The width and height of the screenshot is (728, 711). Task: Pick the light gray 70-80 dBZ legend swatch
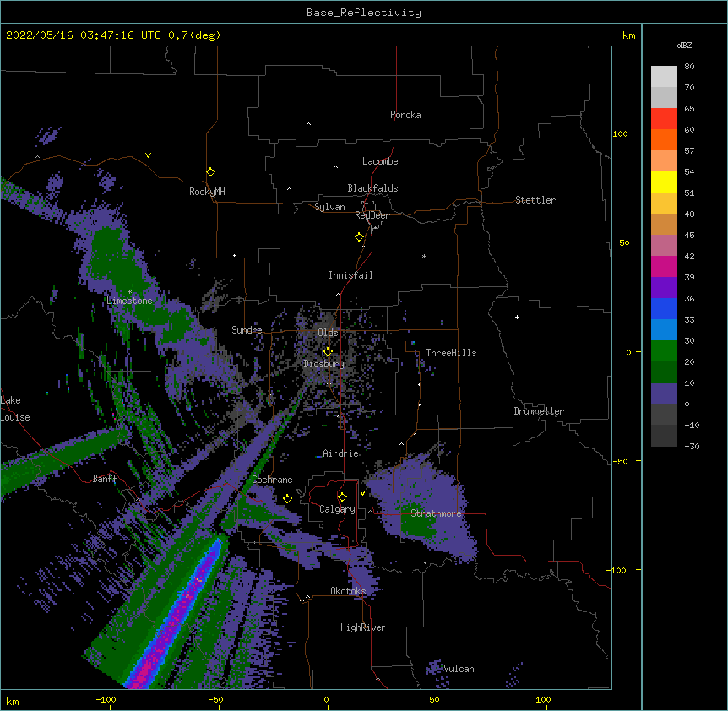[x=664, y=77]
